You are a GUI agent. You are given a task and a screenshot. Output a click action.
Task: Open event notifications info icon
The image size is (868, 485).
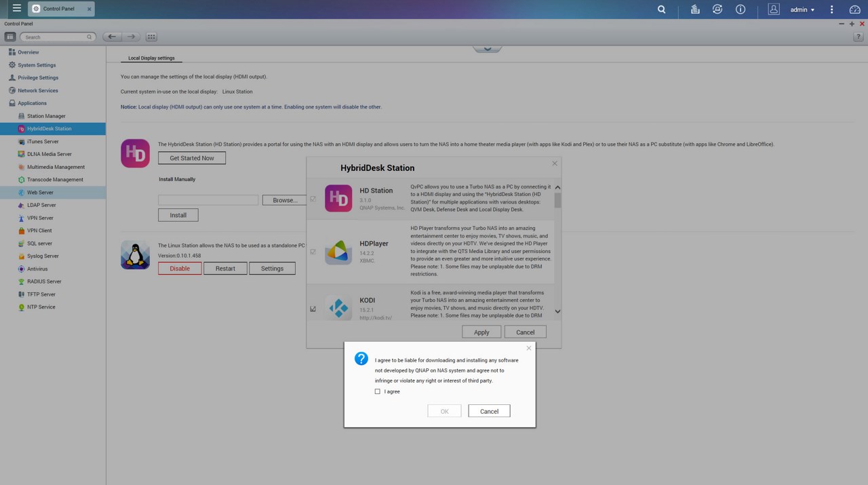pyautogui.click(x=741, y=9)
